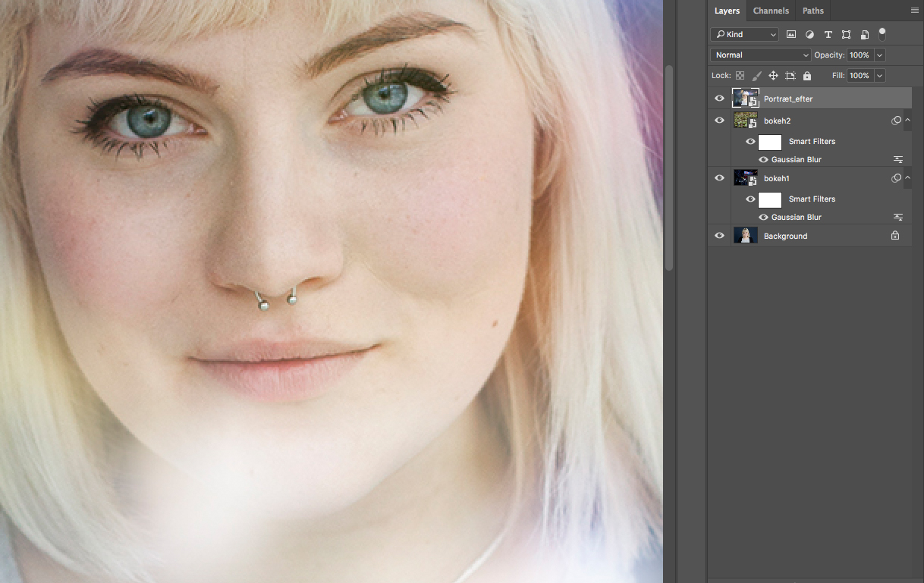Open the blend mode dropdown showing Normal
The height and width of the screenshot is (583, 924).
point(760,55)
